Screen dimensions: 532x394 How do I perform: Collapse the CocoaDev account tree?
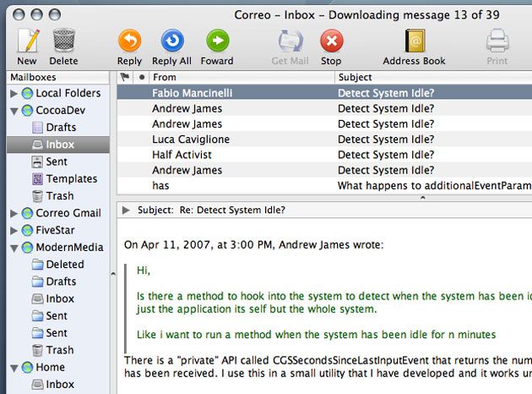pyautogui.click(x=14, y=111)
